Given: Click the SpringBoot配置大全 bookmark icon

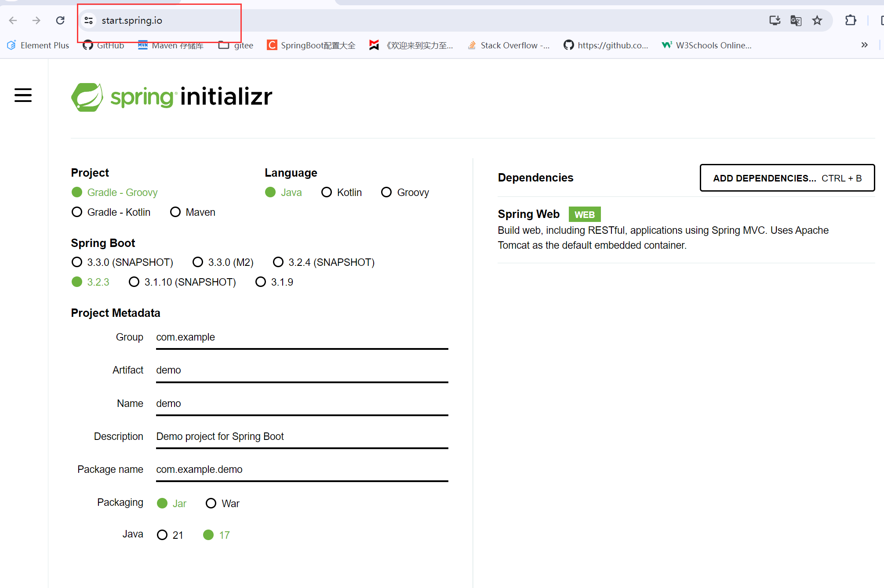Looking at the screenshot, I should pos(270,45).
